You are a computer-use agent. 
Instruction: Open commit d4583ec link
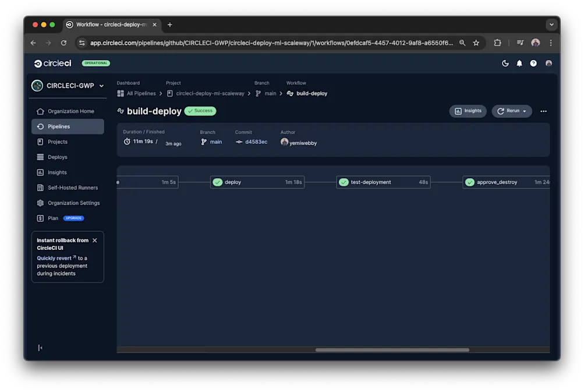pyautogui.click(x=256, y=142)
